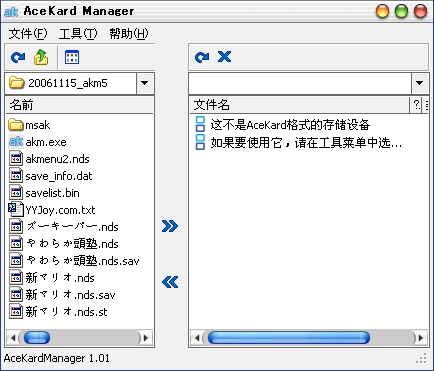This screenshot has width=434, height=371.
Task: Select the msak folder name
Action: click(38, 125)
